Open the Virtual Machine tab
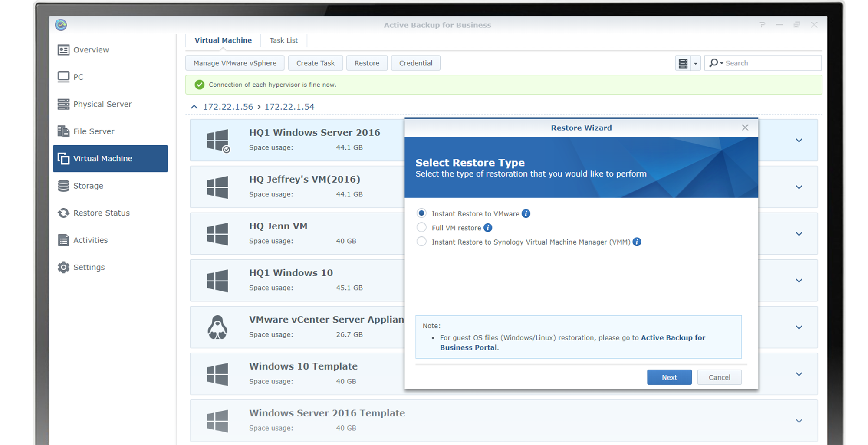Screen dimensions: 868x445 click(223, 40)
